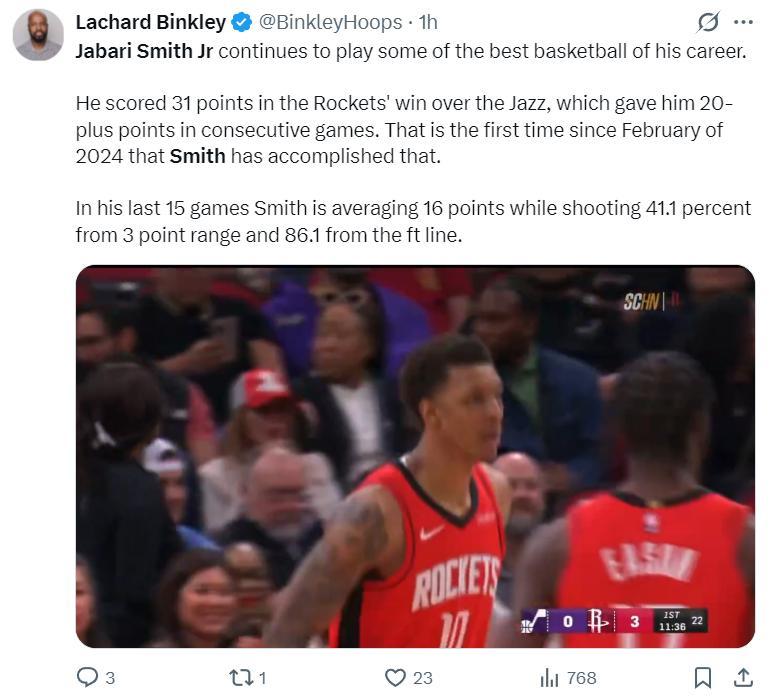Click the Grok slashed-circle icon
The height and width of the screenshot is (697, 773).
pyautogui.click(x=708, y=22)
